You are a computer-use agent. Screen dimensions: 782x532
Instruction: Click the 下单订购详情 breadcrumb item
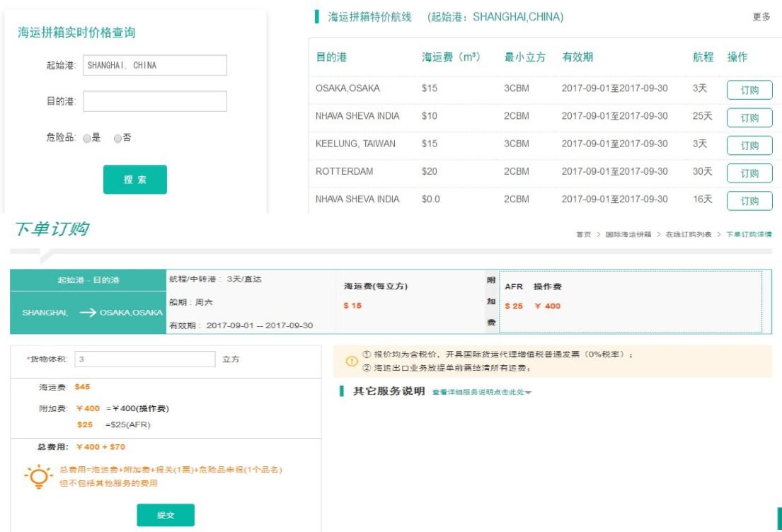coord(749,234)
